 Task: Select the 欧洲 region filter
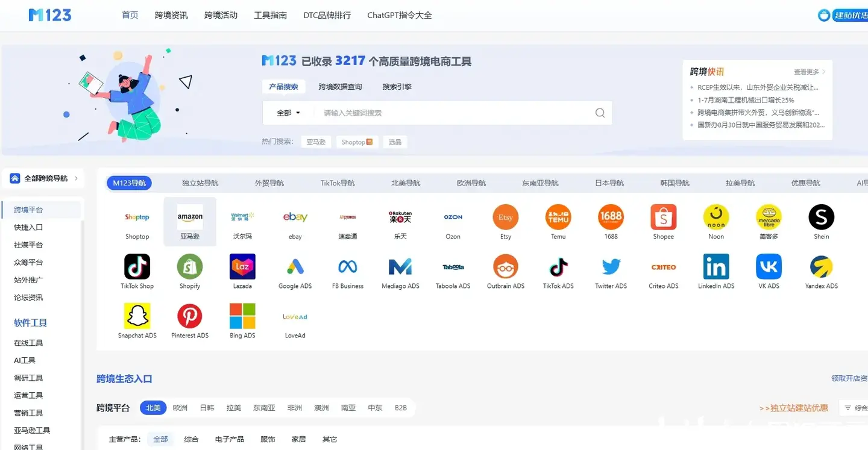180,408
